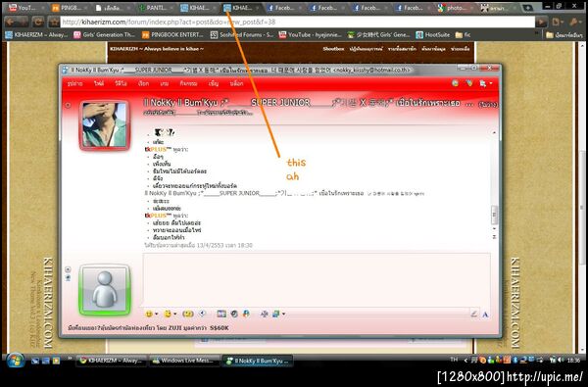Open the YouTube - hyejinnie bookmark
Screen dimensions: 588x387
(x=310, y=35)
